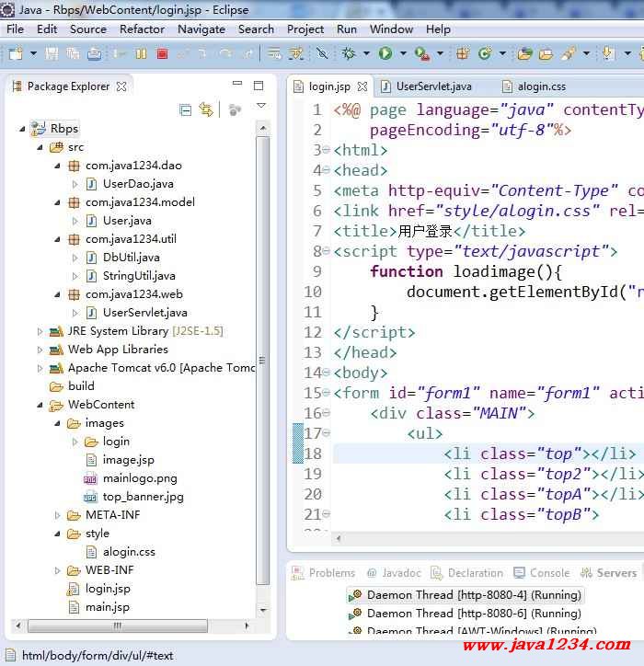
Task: Close the Package Explorer tab
Action: coord(121,86)
